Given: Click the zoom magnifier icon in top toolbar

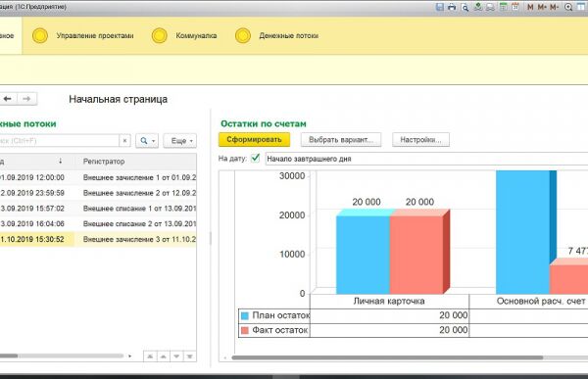Looking at the screenshot, I should [x=568, y=7].
